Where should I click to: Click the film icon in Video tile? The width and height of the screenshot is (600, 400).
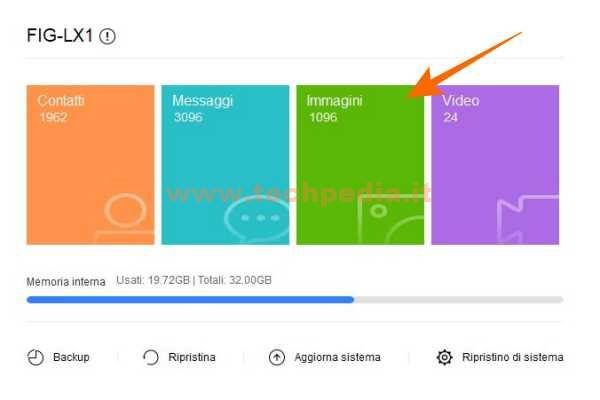528,220
